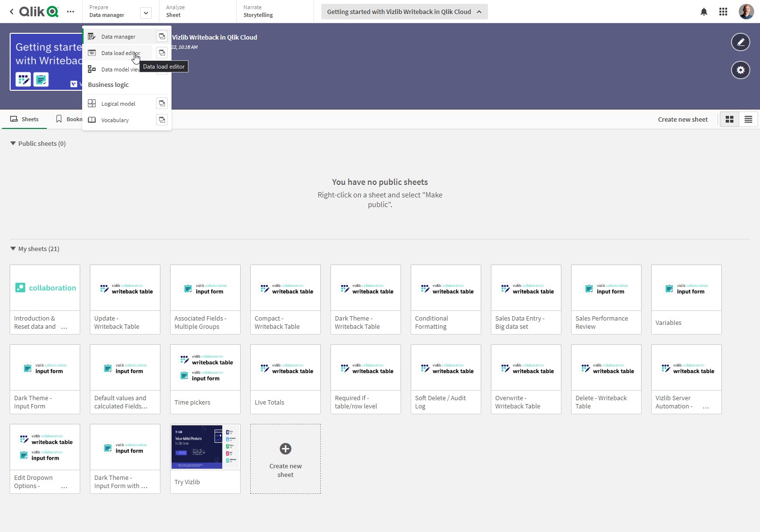Open the Delete - Writeback Table sheet
The height and width of the screenshot is (532, 760).
point(606,379)
